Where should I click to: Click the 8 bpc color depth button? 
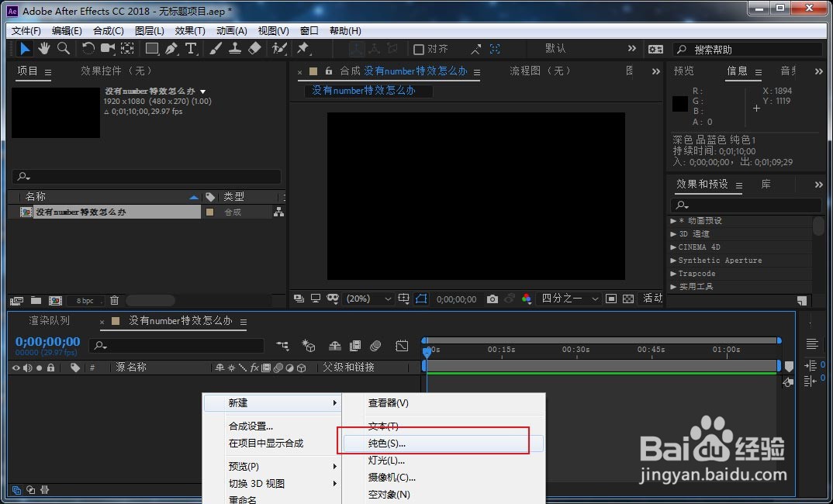point(85,301)
